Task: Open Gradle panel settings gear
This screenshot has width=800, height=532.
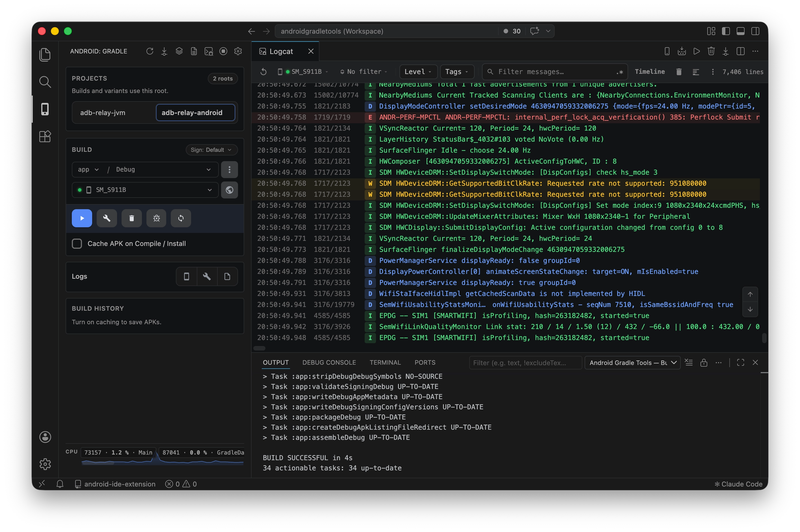Action: click(x=238, y=51)
